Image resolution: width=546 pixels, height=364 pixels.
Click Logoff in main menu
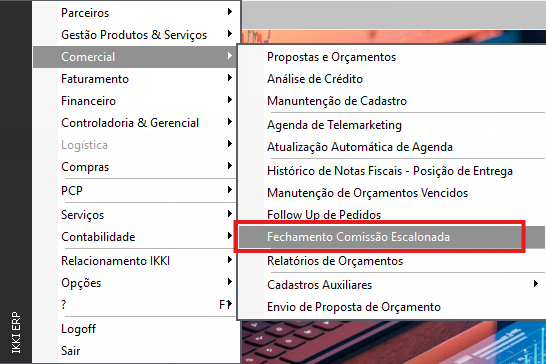[135, 329]
